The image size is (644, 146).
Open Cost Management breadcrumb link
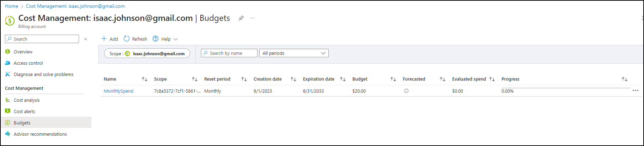[x=75, y=6]
